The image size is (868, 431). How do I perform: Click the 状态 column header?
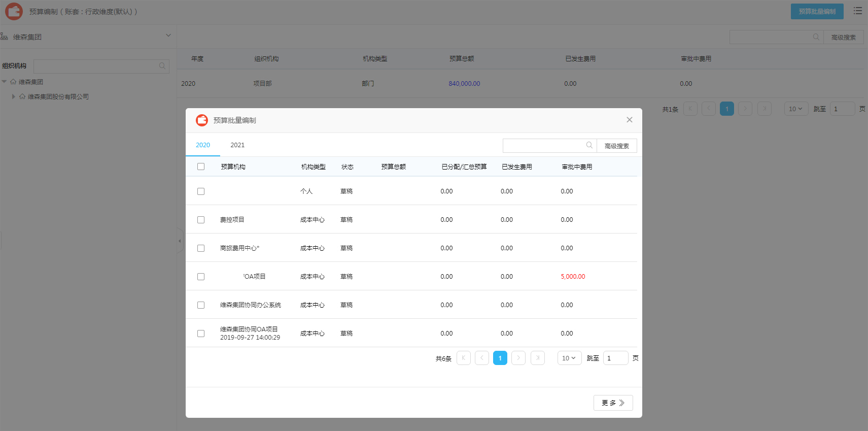(348, 167)
